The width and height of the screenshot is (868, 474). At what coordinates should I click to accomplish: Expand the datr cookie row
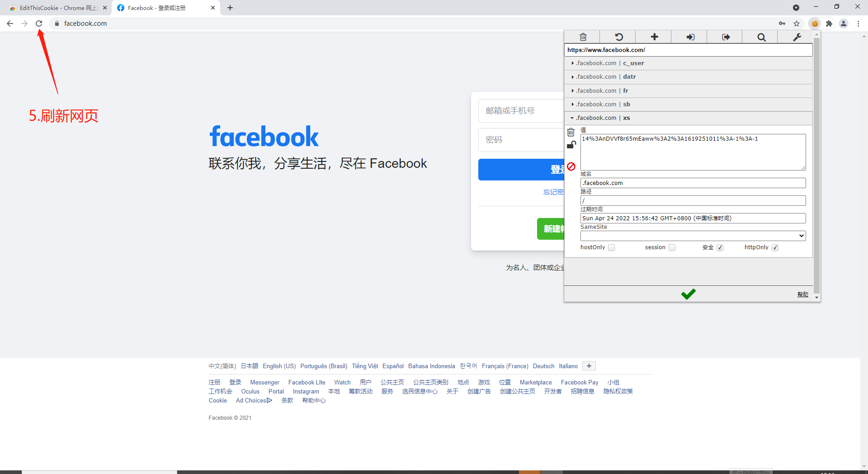[688, 77]
